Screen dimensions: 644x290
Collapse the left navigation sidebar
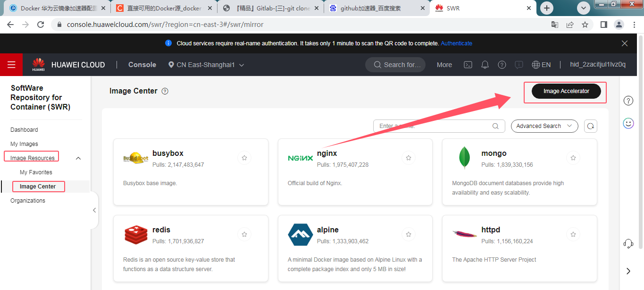(94, 210)
